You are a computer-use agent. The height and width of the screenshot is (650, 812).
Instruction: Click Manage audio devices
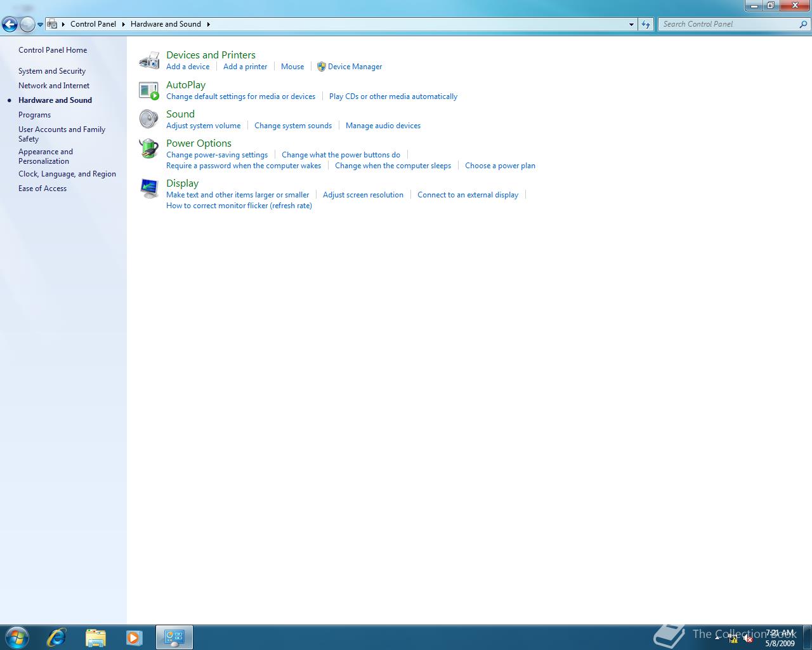[383, 126]
